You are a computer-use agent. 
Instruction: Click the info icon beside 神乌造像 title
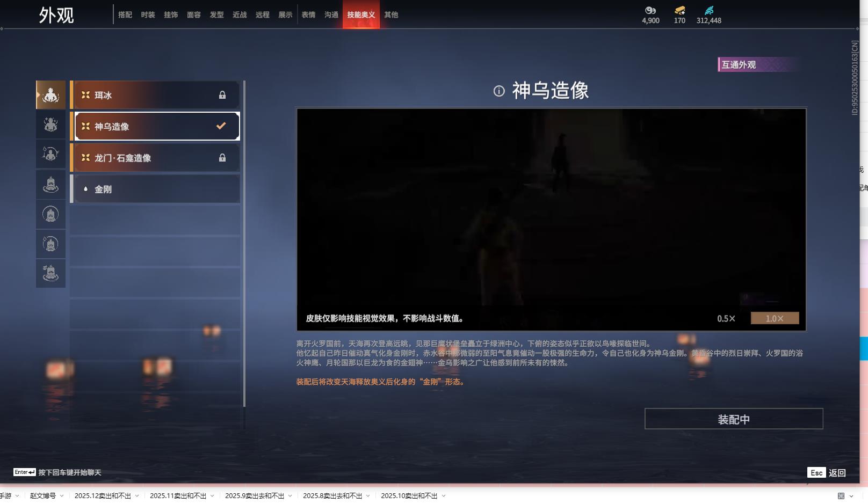[x=499, y=91]
